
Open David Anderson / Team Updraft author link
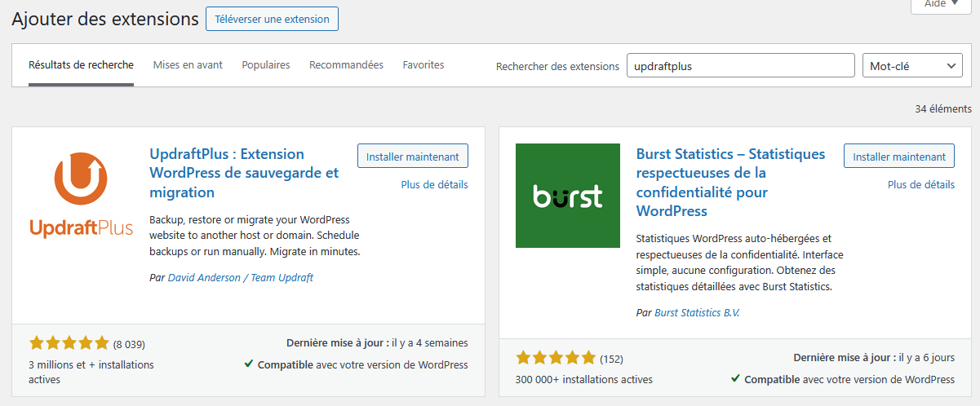point(241,278)
